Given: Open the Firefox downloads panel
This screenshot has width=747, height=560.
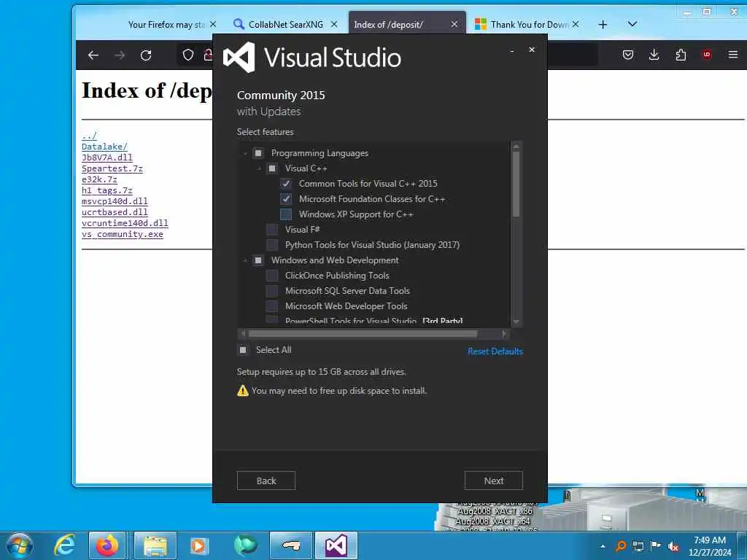Looking at the screenshot, I should 654,55.
